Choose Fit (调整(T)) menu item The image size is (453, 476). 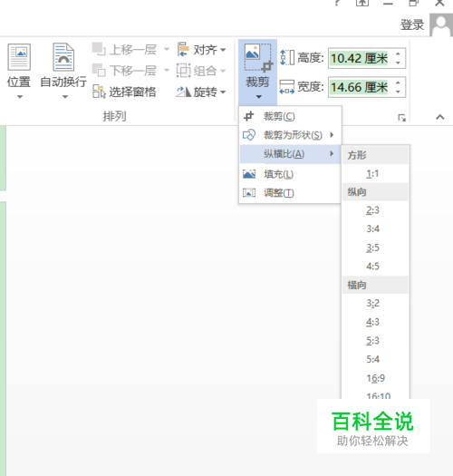click(290, 193)
